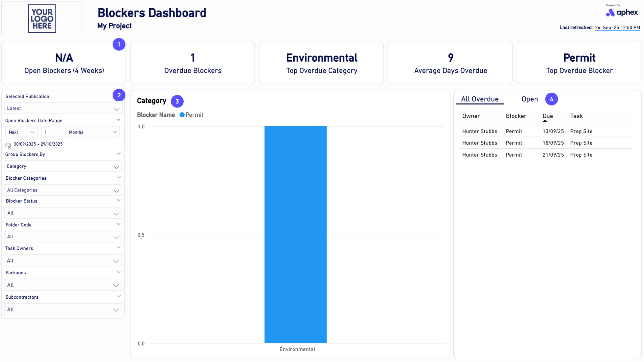Screen dimensions: 644x362
Task: Click the calendar icon beside date range
Action: pyautogui.click(x=8, y=146)
